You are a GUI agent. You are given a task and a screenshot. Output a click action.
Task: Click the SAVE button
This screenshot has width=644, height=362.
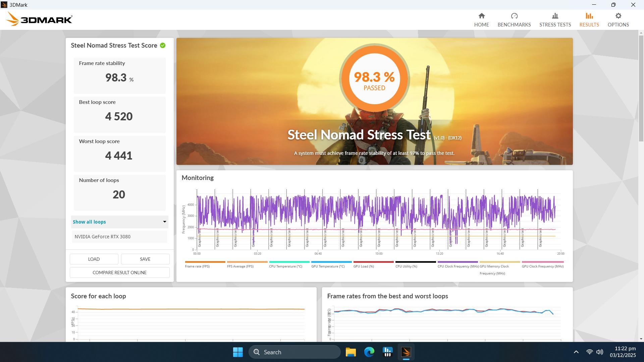(145, 259)
